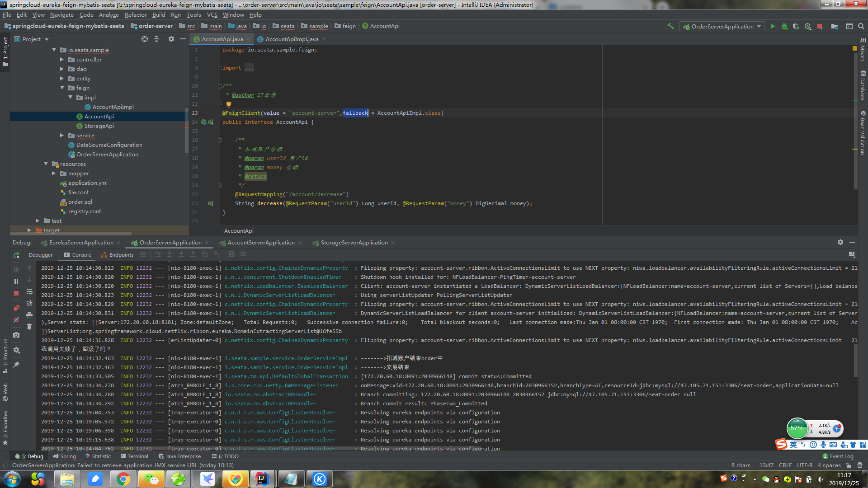Click the intention light bulb on line 12
Viewport: 868px width, 488px height.
pyautogui.click(x=229, y=104)
